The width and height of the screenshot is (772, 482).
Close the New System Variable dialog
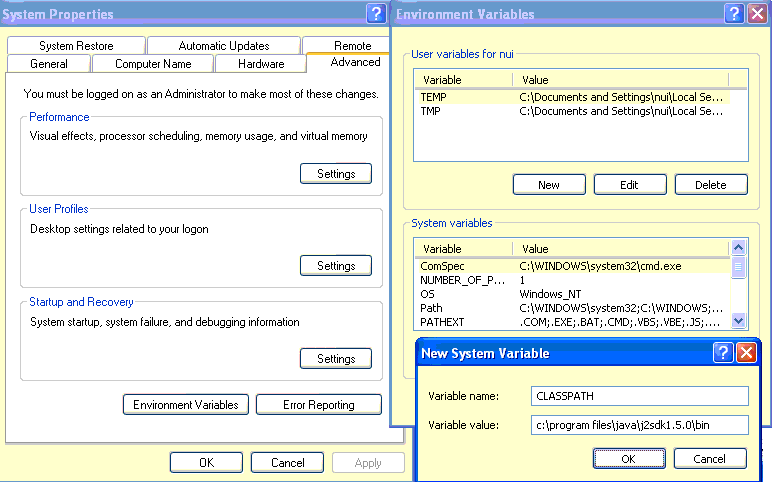tap(746, 353)
